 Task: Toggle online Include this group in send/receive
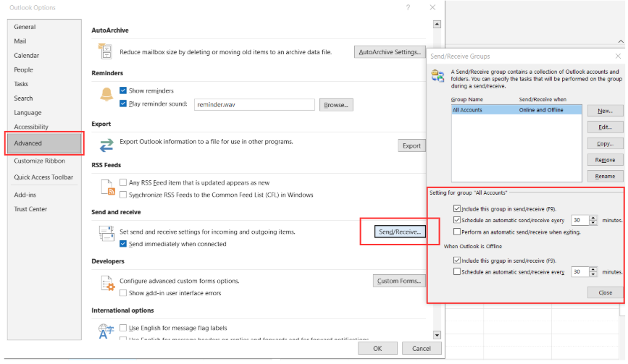click(x=456, y=208)
